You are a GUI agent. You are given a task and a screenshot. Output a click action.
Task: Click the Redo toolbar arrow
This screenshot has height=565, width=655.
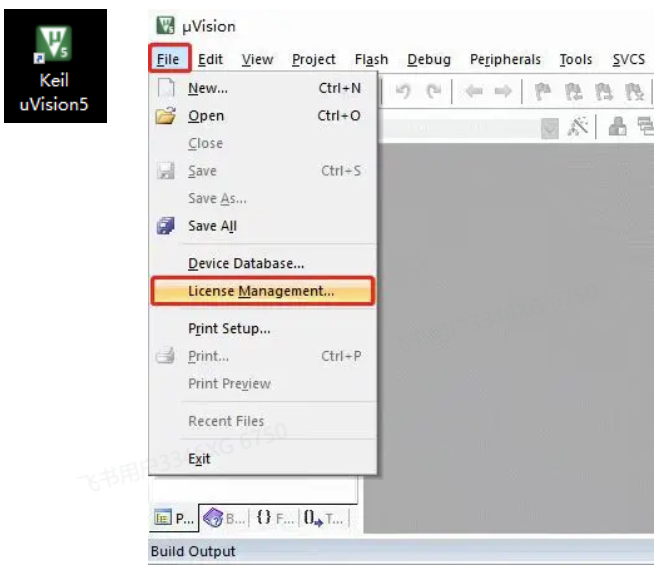433,91
